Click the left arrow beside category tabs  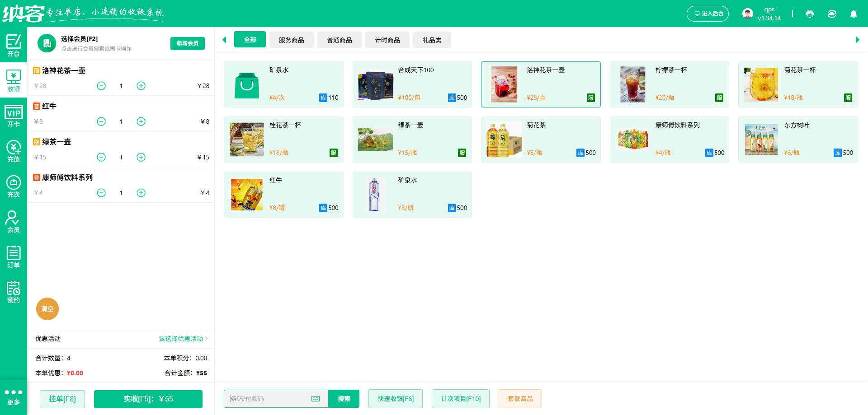coord(224,39)
